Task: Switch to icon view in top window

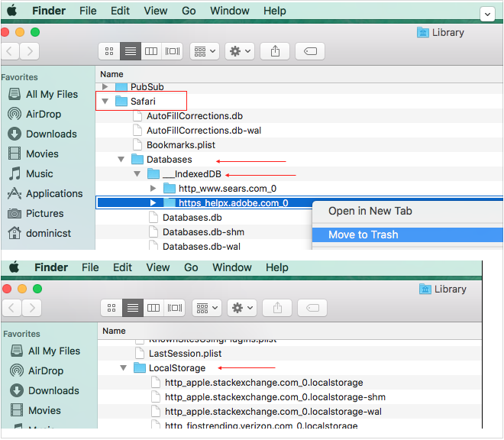Action: [x=109, y=51]
